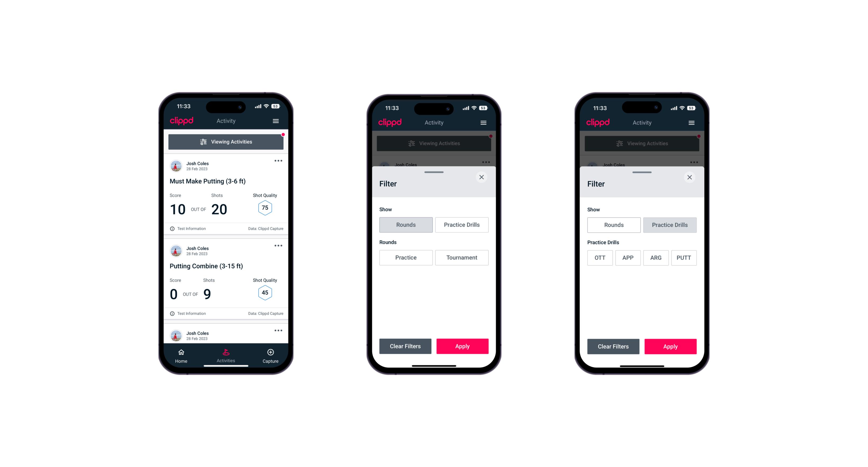Viewport: 868px width, 467px height.
Task: Close the Filter modal
Action: pos(482,177)
